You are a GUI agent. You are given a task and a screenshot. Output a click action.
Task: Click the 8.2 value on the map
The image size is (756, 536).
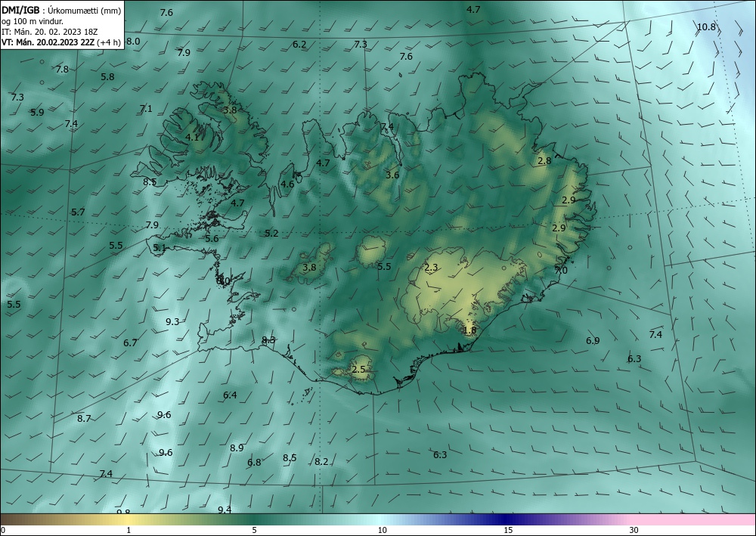[x=321, y=462]
